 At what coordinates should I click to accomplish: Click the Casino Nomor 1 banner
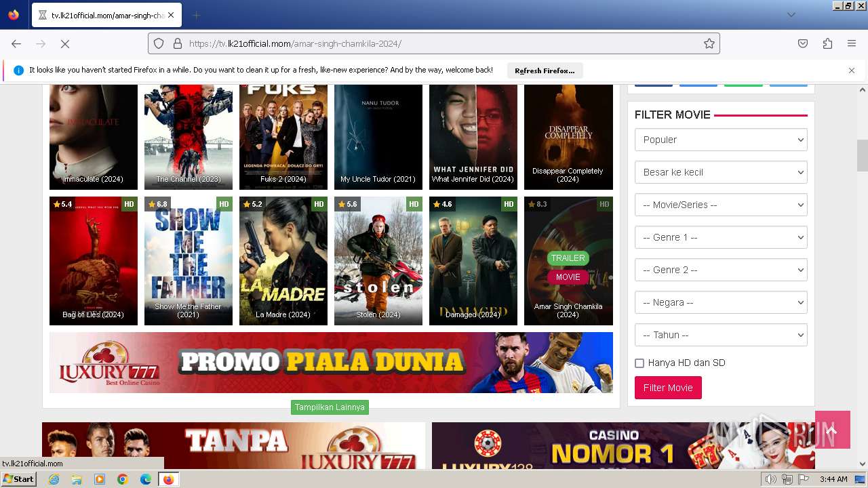click(623, 445)
